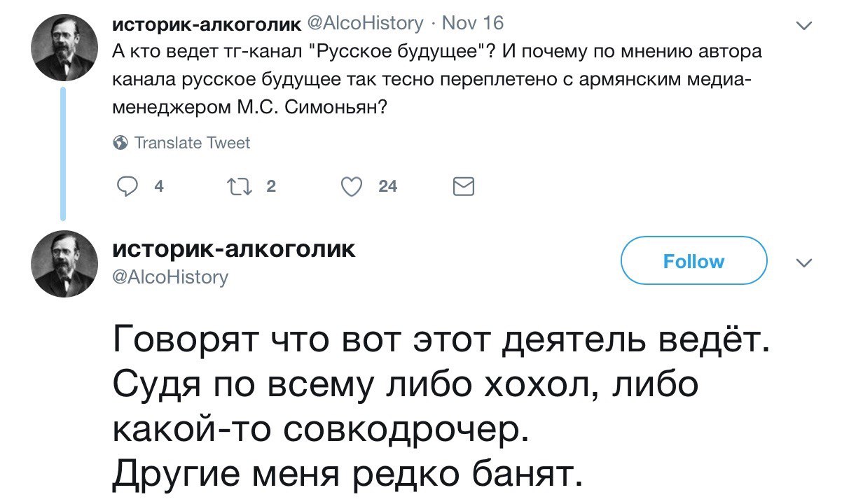Click the @AlcoHistory handle under the bold name
This screenshot has width=863, height=504.
pyautogui.click(x=170, y=277)
